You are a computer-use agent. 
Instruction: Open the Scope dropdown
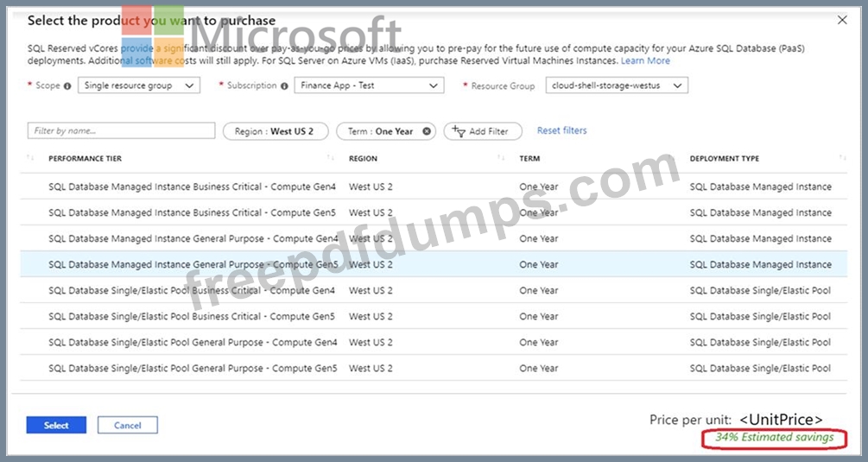pyautogui.click(x=138, y=85)
